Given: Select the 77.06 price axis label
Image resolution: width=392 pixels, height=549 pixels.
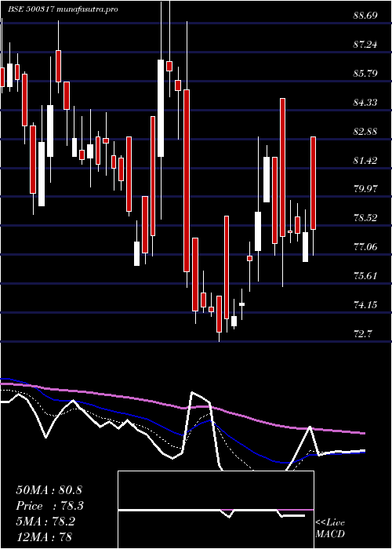Looking at the screenshot, I should click(x=365, y=247).
